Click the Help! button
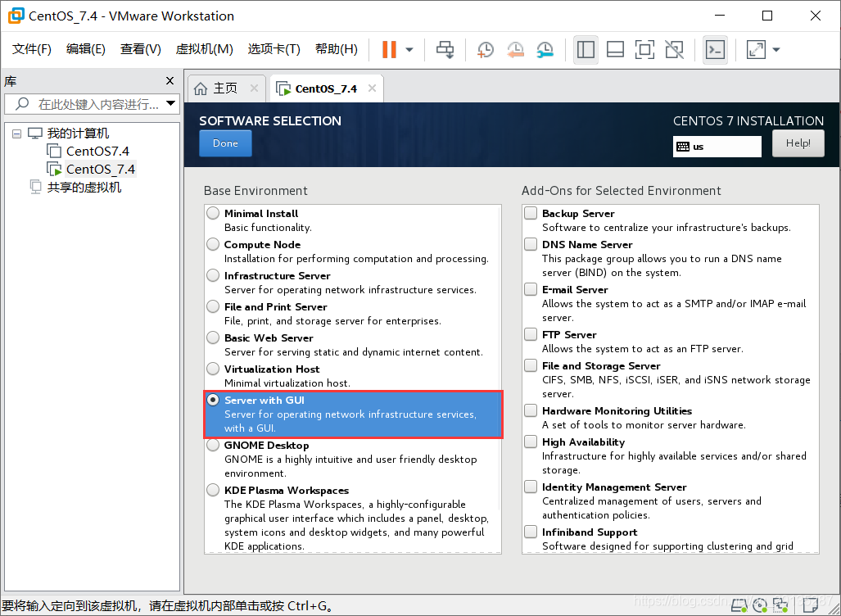Screen dimensions: 841x616 tap(798, 143)
